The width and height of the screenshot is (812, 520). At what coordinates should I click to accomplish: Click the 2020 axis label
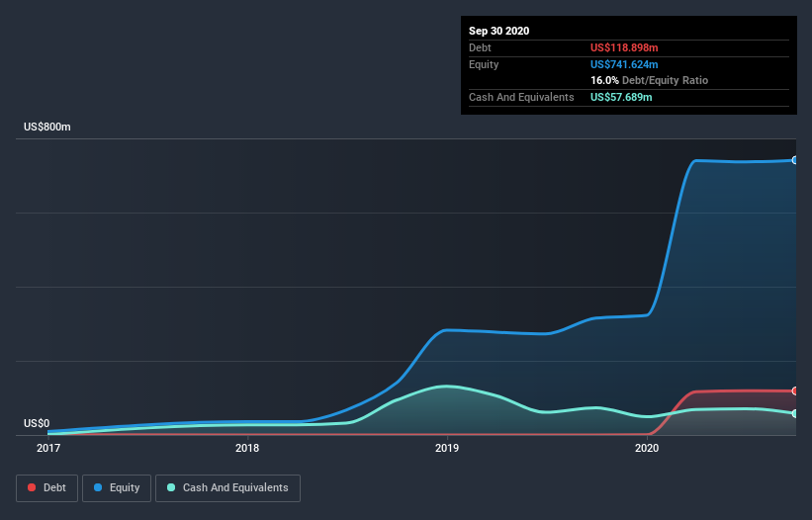(x=647, y=448)
